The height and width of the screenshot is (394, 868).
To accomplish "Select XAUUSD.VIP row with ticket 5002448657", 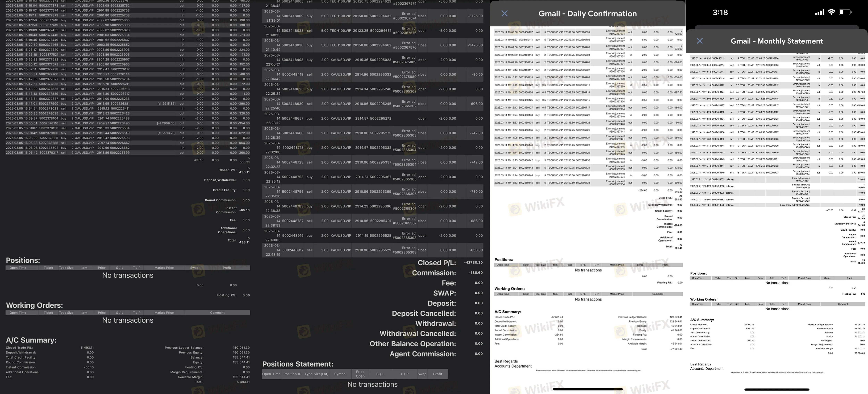I will click(373, 118).
